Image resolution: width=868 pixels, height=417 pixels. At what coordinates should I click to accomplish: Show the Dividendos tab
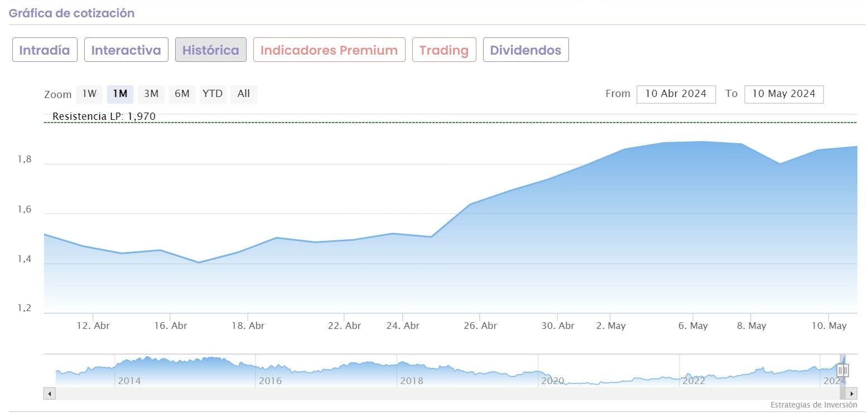(x=525, y=50)
